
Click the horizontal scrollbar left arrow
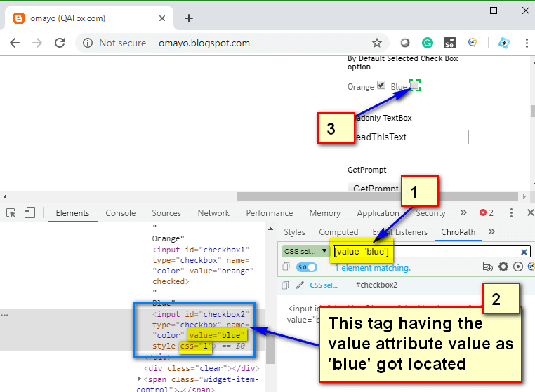click(x=5, y=196)
